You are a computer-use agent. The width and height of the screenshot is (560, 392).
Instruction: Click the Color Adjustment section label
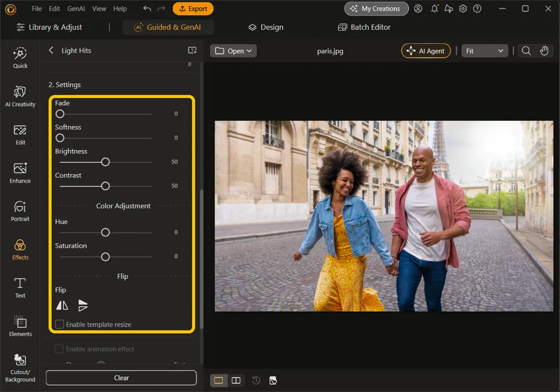[x=123, y=206]
